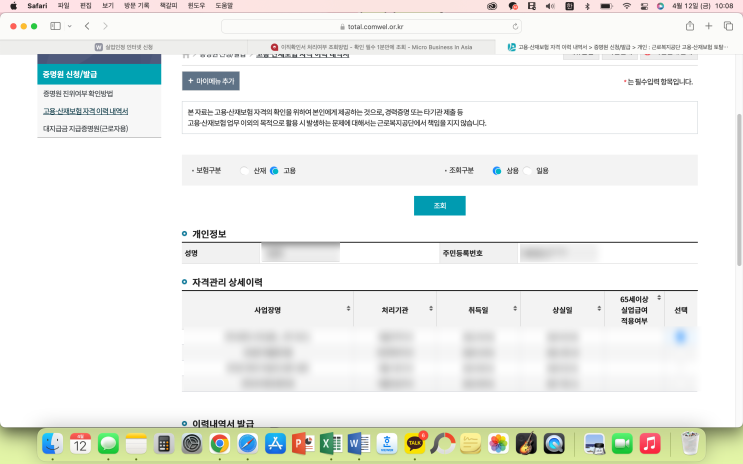Sort by the 65세이상 실업급여 적용여부 column arrows
743x464 pixels.
pyautogui.click(x=659, y=298)
